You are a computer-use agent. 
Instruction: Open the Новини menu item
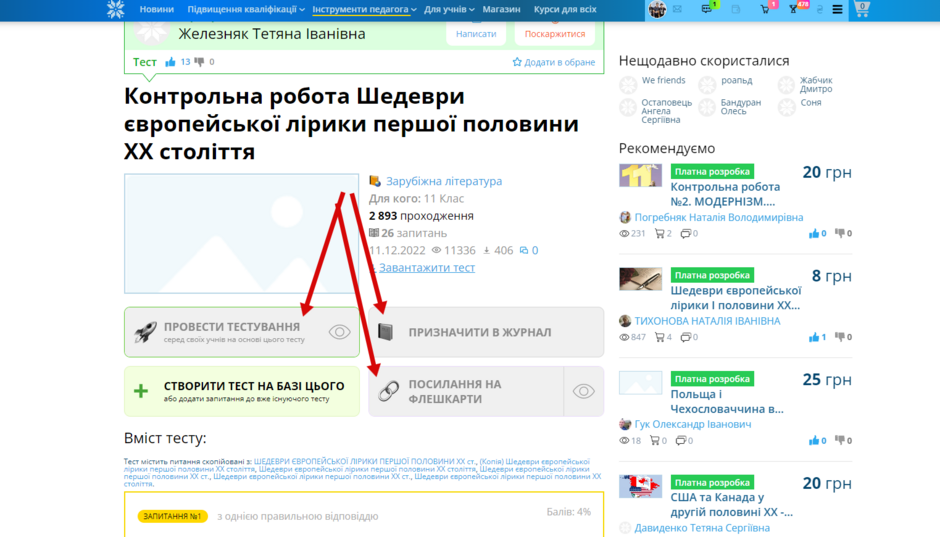click(156, 9)
